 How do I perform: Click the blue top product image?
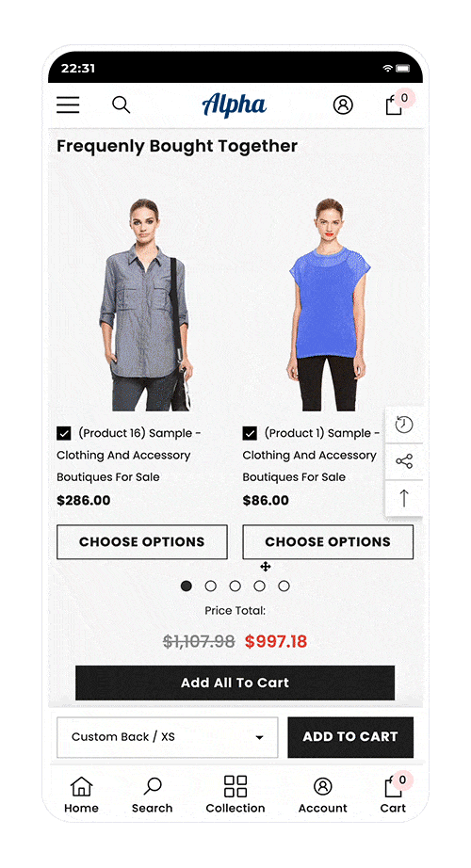328,304
